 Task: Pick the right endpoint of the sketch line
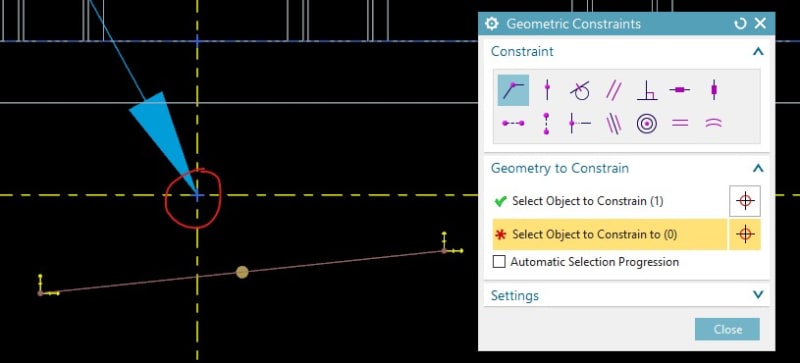(444, 251)
